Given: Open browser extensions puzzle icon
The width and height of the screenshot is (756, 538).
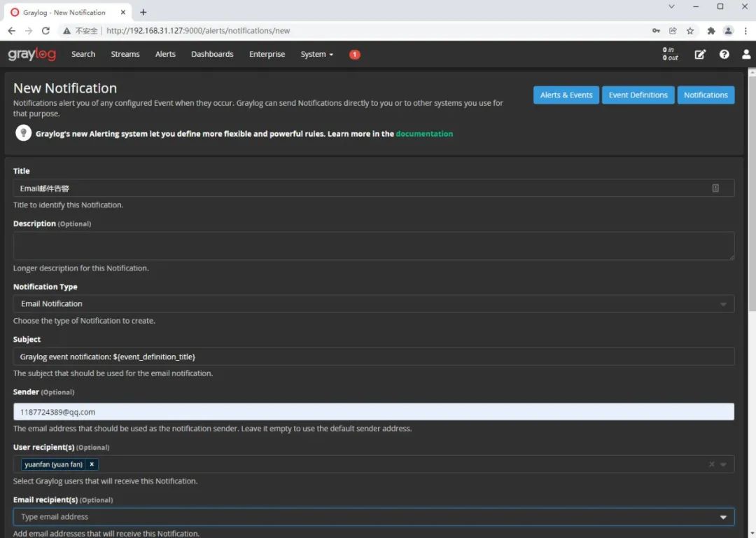Looking at the screenshot, I should click(710, 30).
